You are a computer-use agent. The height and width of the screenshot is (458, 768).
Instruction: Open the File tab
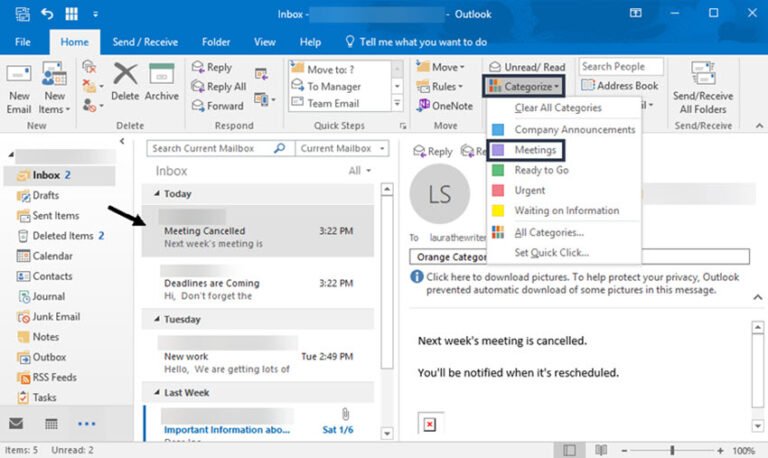tap(23, 42)
